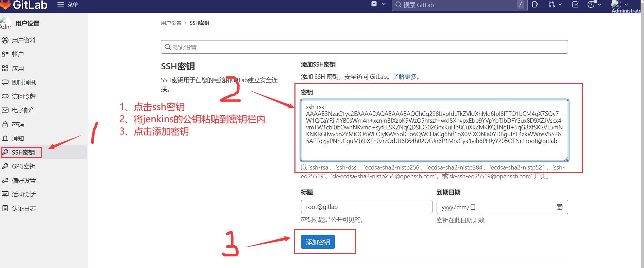The image size is (644, 268).
Task: Click the 用户设置 sidebar header avatar
Action: 5,23
